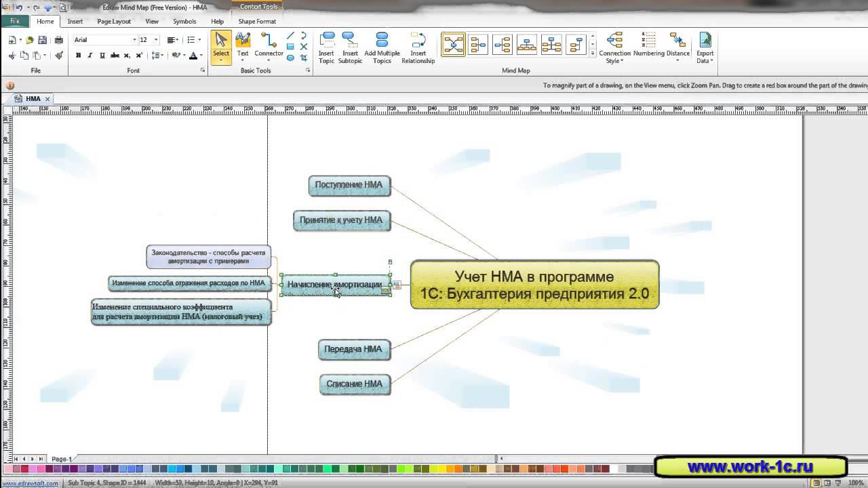Viewport: 868px width, 488px height.
Task: Click the Page-1 sheet tab
Action: pos(61,459)
